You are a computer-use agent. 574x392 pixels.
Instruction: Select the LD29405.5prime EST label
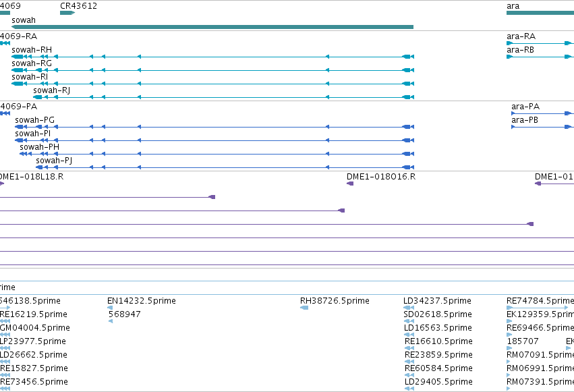click(438, 382)
